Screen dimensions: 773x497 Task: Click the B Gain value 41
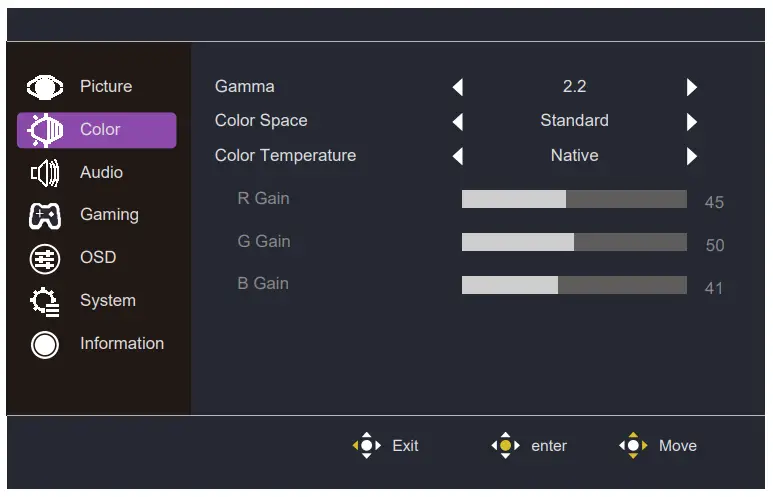tap(714, 288)
